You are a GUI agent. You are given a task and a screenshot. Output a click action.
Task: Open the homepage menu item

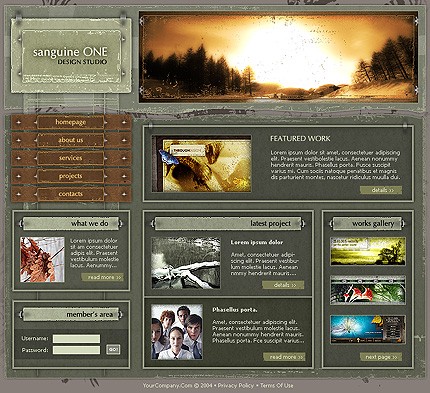click(x=71, y=122)
